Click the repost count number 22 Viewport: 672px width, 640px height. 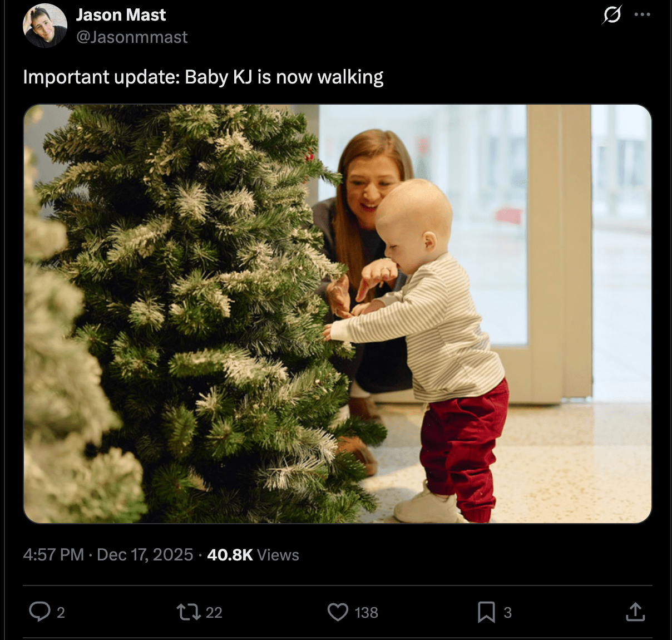214,613
